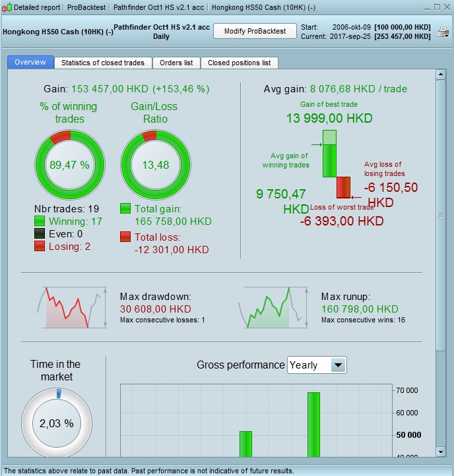Click the tallest green yearly performance bar

313,425
